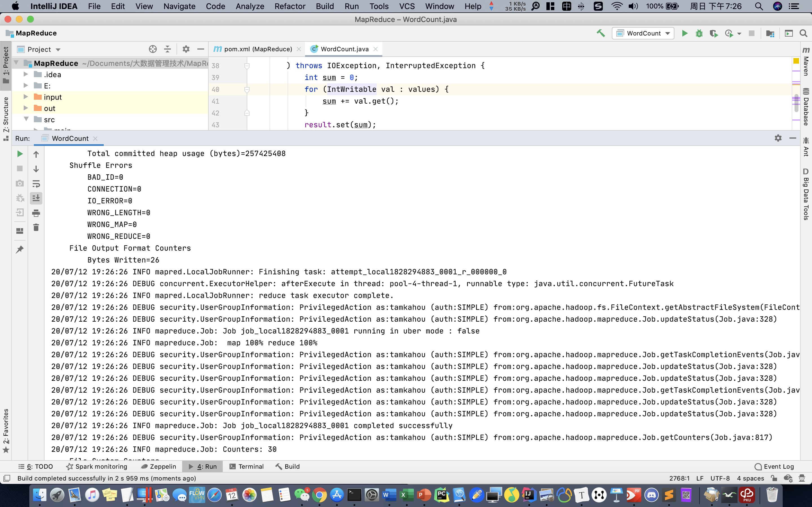Rerun WordCount from the Run panel
The height and width of the screenshot is (507, 812).
pos(20,154)
